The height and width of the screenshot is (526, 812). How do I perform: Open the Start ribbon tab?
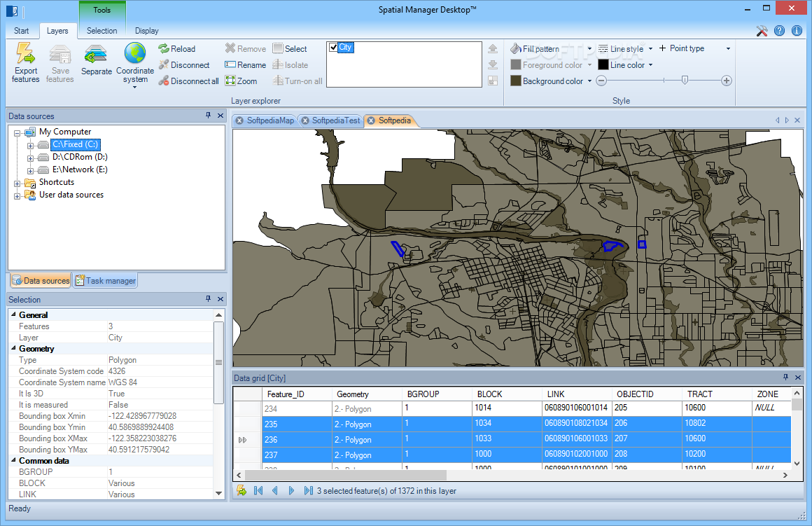click(x=21, y=31)
